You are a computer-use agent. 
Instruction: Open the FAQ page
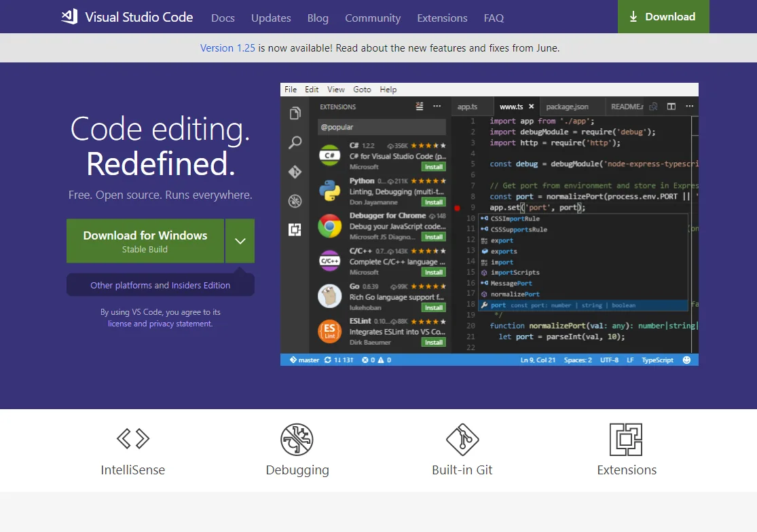click(494, 18)
